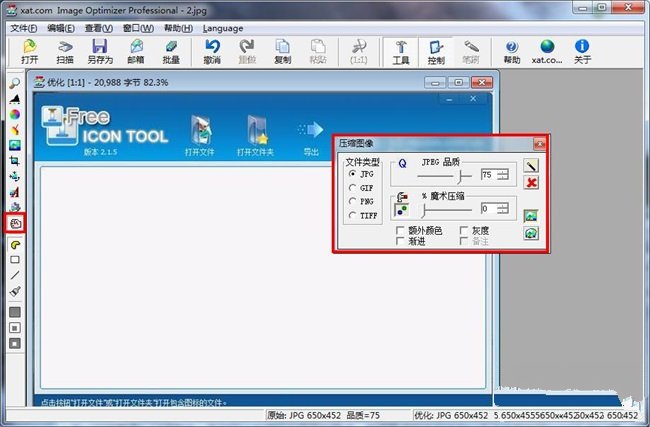The width and height of the screenshot is (650, 427).
Task: Select the GIF file type radio button
Action: point(352,188)
